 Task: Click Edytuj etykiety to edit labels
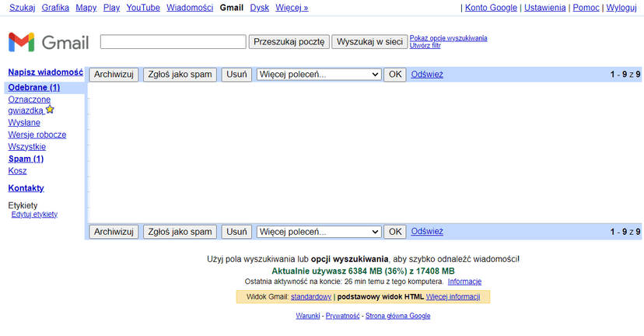coord(34,214)
